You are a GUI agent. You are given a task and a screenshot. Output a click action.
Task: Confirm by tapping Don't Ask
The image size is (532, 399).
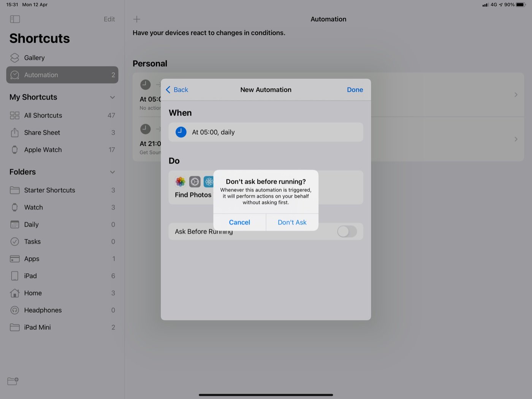pos(292,222)
